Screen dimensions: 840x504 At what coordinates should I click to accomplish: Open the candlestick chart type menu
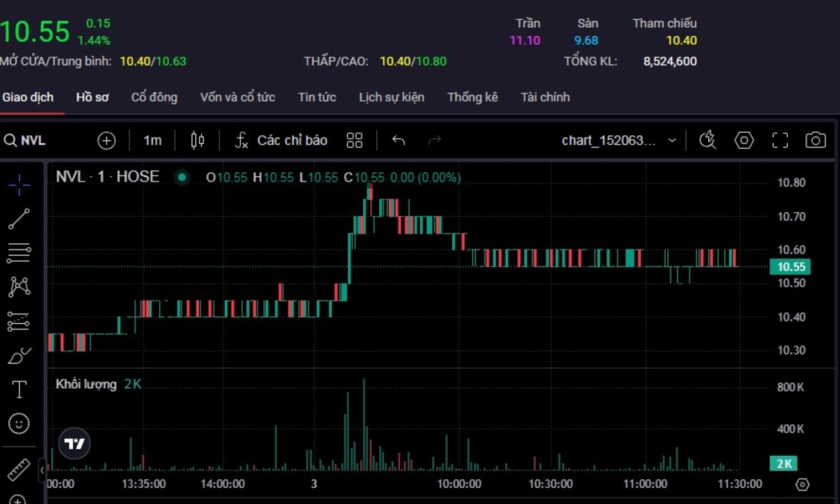tap(198, 141)
